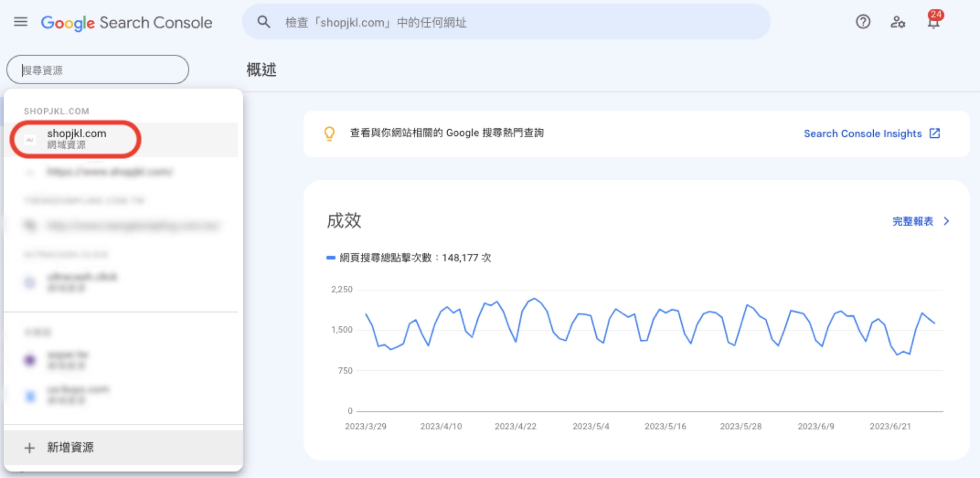Open the help question mark icon

863,22
